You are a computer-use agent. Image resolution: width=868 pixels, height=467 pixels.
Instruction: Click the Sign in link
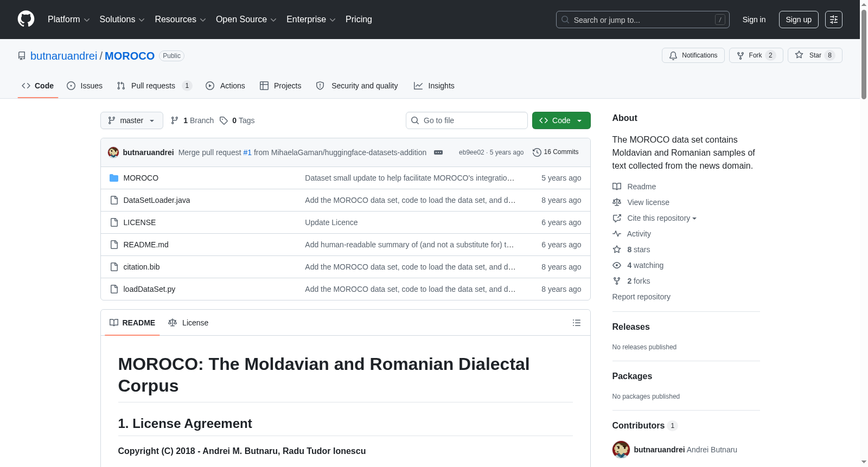754,20
